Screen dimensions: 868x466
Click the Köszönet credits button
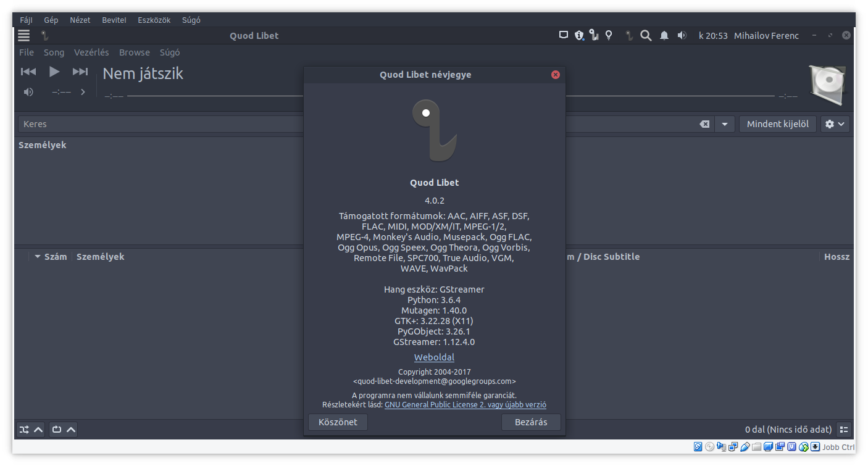coord(338,422)
